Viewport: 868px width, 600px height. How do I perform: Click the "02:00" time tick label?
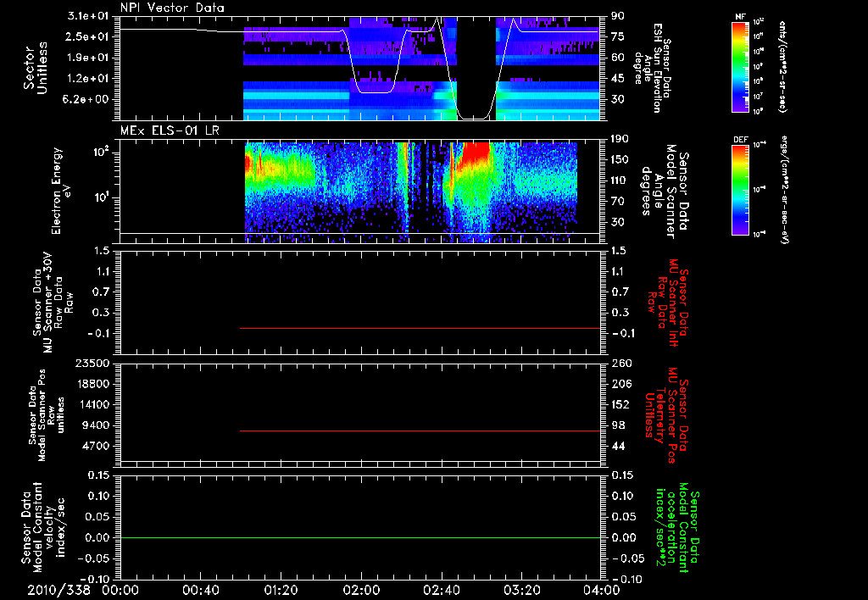(x=361, y=590)
